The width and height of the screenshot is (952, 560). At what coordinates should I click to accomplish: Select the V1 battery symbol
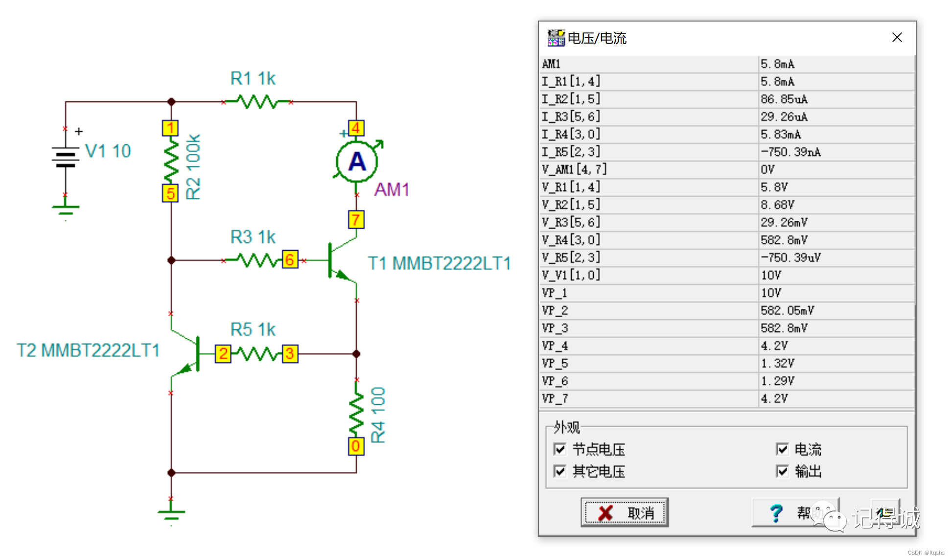pos(66,158)
